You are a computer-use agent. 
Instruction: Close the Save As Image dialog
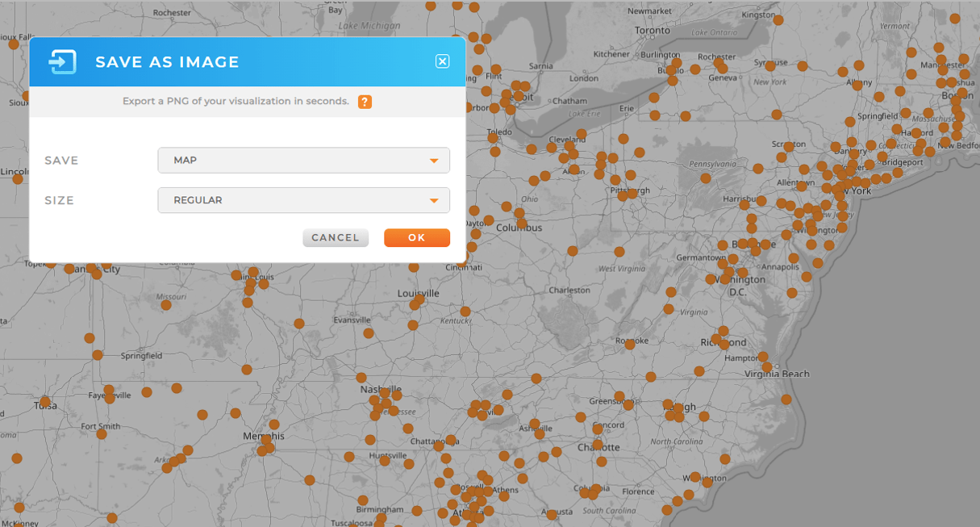pos(442,61)
